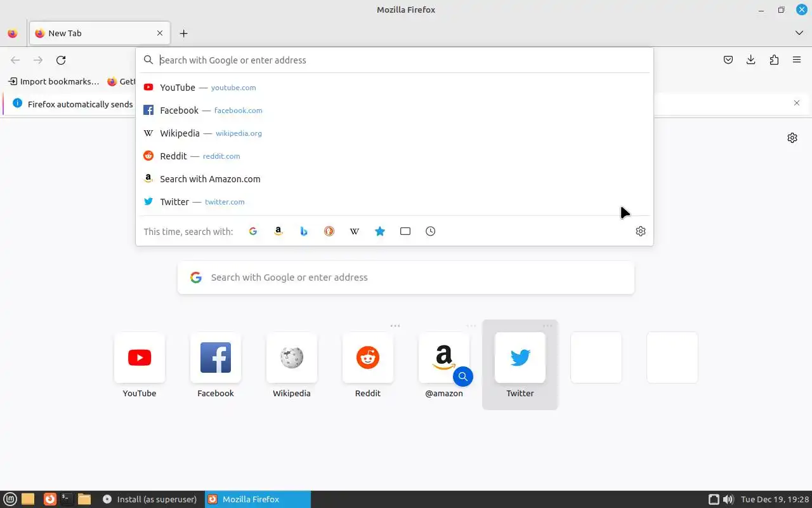Image resolution: width=812 pixels, height=508 pixels.
Task: Click the Mozilla Firefox taskbar button
Action: 258,499
